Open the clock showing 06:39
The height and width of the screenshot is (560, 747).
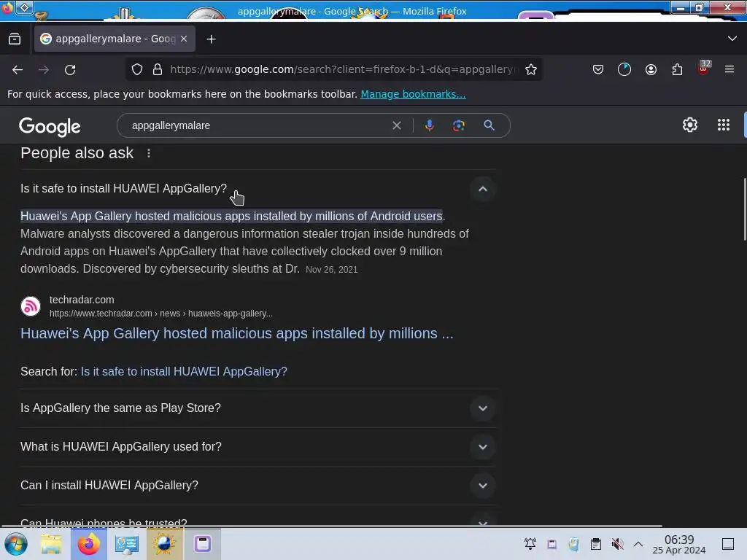coord(679,544)
